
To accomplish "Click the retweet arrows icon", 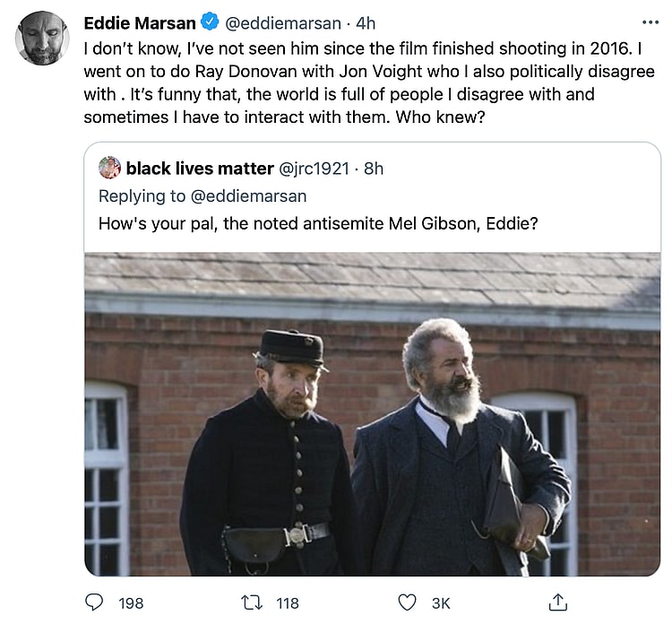I will coord(253,602).
